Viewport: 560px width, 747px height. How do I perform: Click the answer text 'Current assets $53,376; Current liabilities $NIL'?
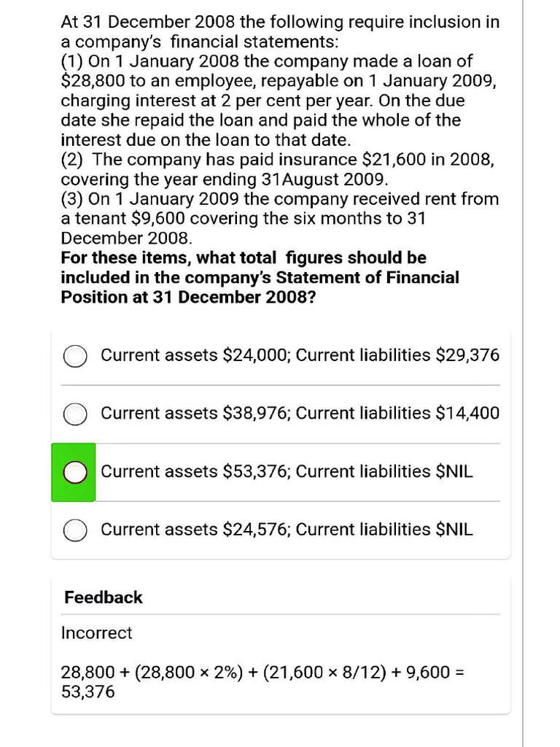tap(287, 471)
